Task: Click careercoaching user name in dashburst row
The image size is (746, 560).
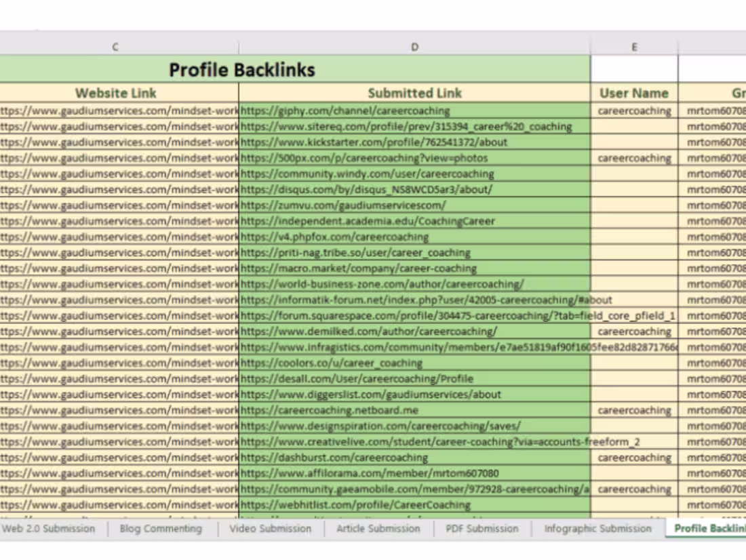Action: (634, 458)
